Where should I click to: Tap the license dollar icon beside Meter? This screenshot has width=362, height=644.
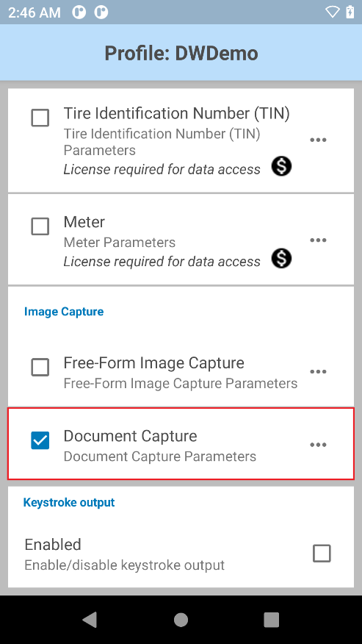click(281, 259)
